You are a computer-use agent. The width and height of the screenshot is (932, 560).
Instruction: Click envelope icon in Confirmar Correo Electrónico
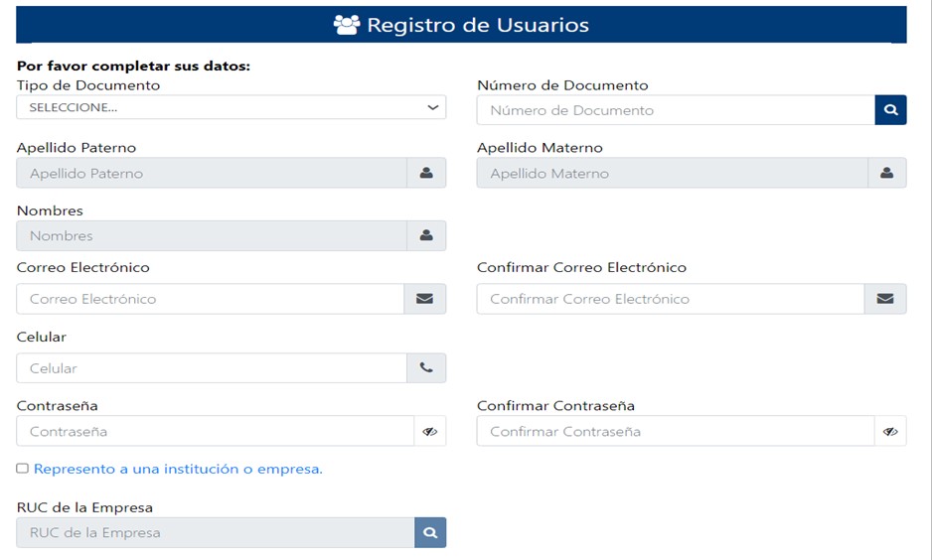[885, 299]
